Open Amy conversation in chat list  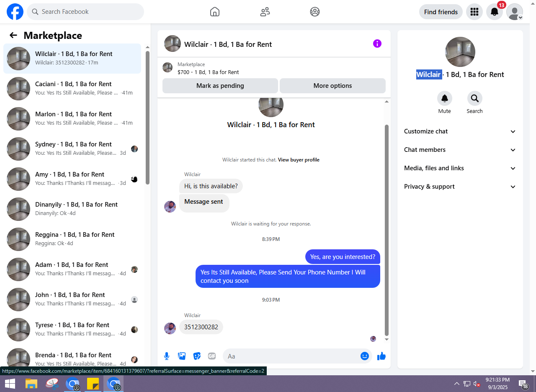(x=72, y=179)
